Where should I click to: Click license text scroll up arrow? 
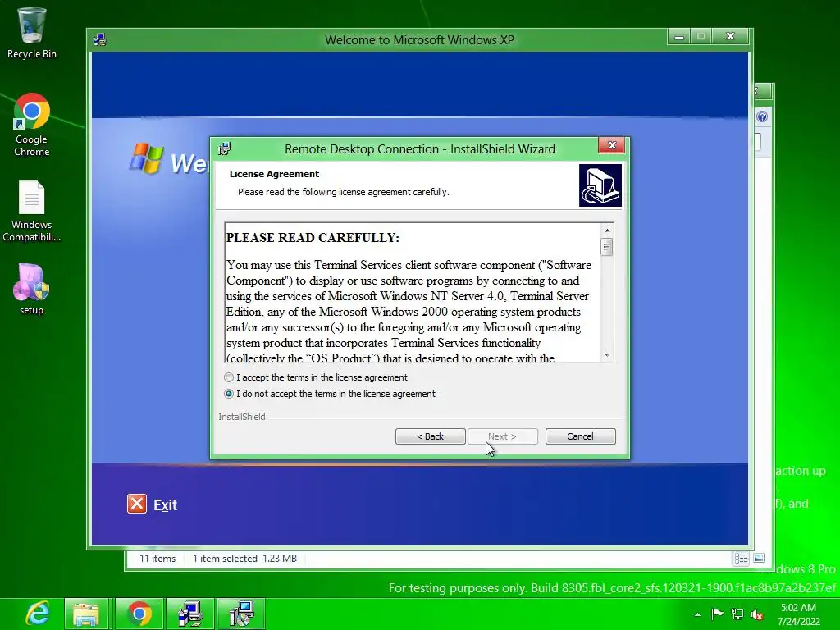[x=607, y=231]
